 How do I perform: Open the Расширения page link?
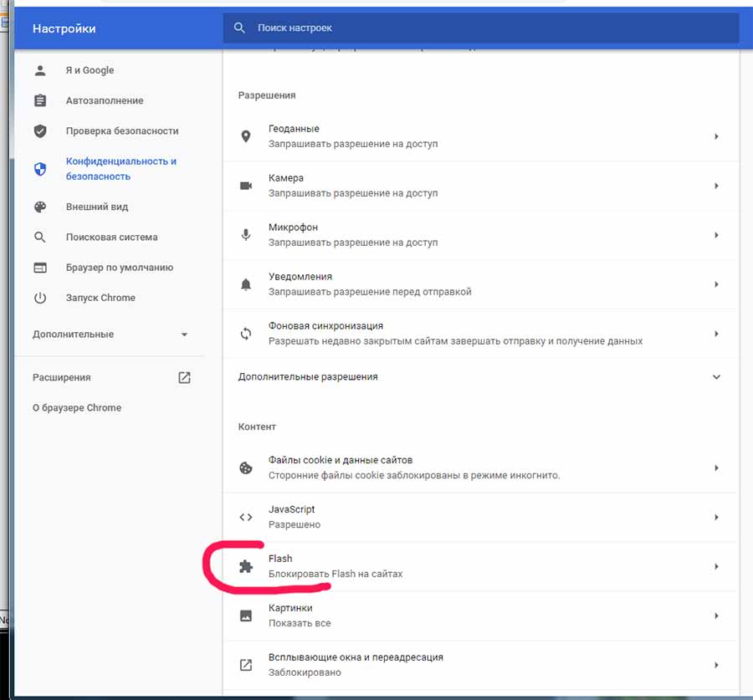(x=61, y=377)
